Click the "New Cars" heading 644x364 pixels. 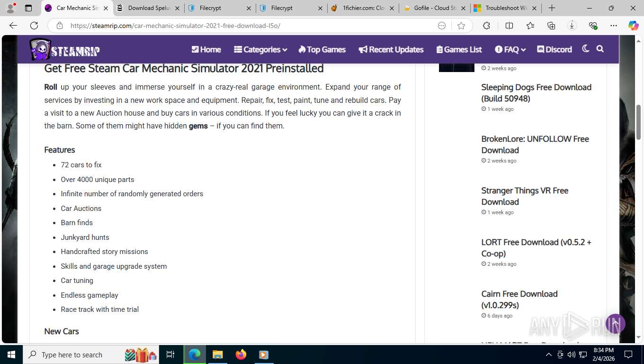(62, 331)
